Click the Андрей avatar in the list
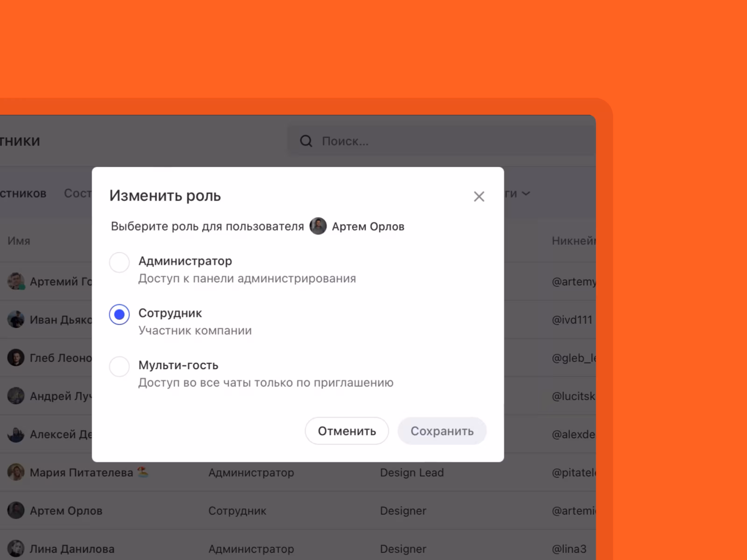Screen dimensions: 747x560 16,396
